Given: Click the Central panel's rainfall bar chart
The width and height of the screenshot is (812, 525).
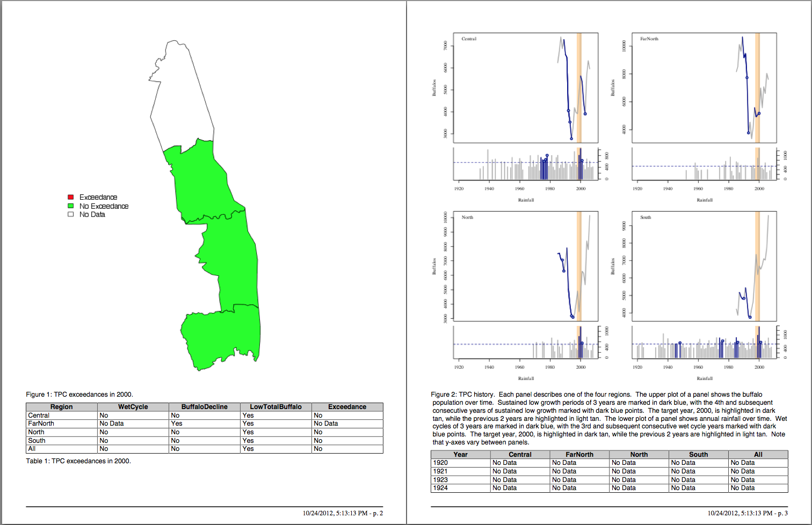Looking at the screenshot, I should coord(526,164).
